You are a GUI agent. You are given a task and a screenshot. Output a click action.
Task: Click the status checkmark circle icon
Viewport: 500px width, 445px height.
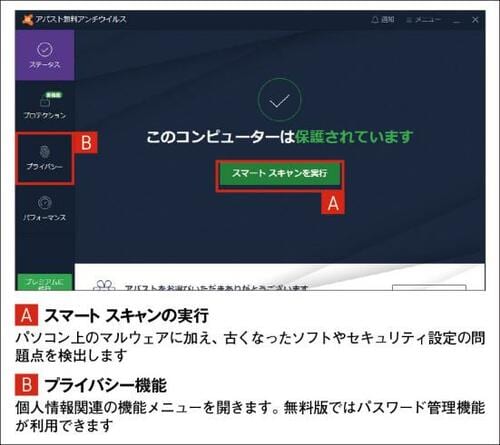(x=279, y=100)
